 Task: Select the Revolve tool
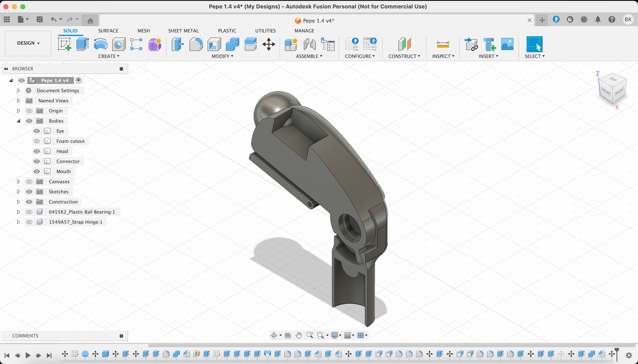point(101,44)
